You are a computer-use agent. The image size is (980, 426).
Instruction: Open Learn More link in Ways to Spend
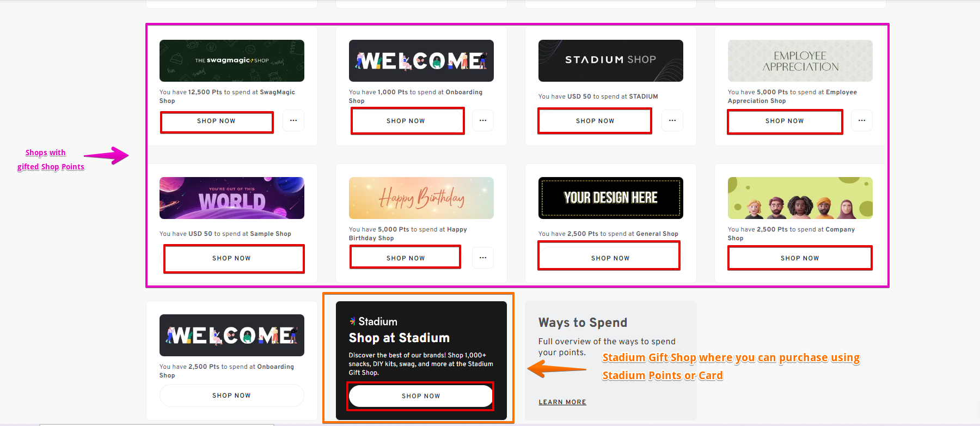pos(562,402)
